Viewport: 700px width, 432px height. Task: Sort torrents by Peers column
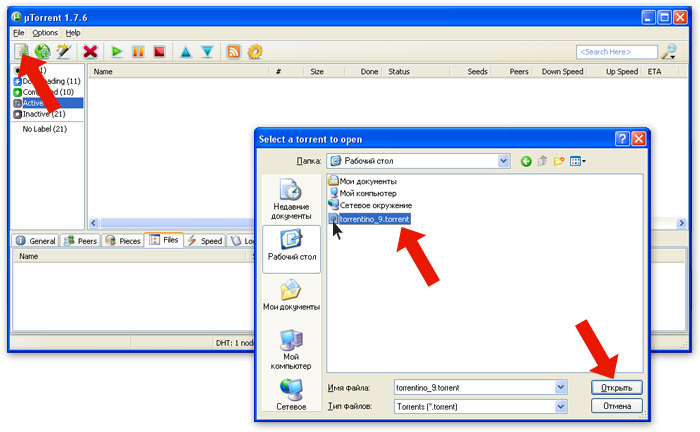tap(519, 71)
